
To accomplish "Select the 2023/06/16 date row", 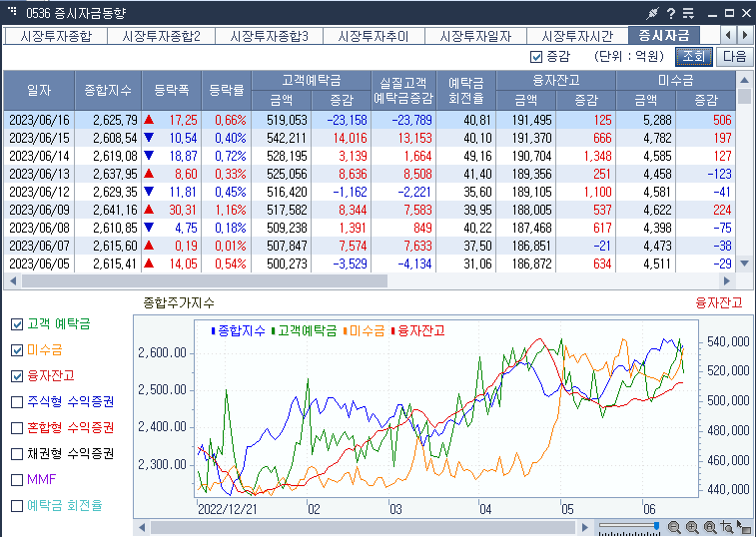I will coord(370,120).
